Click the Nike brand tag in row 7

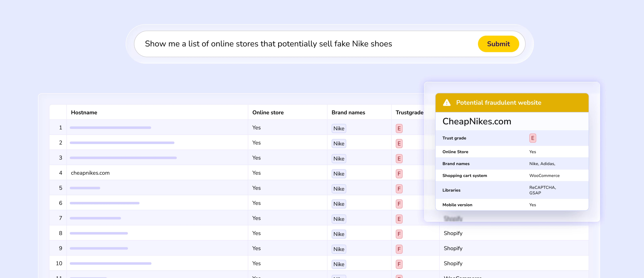[x=338, y=219]
